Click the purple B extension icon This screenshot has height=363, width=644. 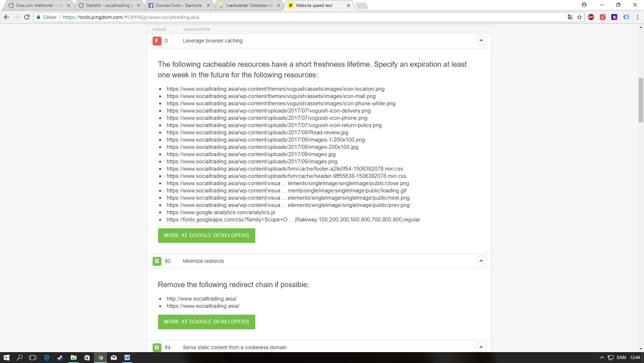coord(614,17)
